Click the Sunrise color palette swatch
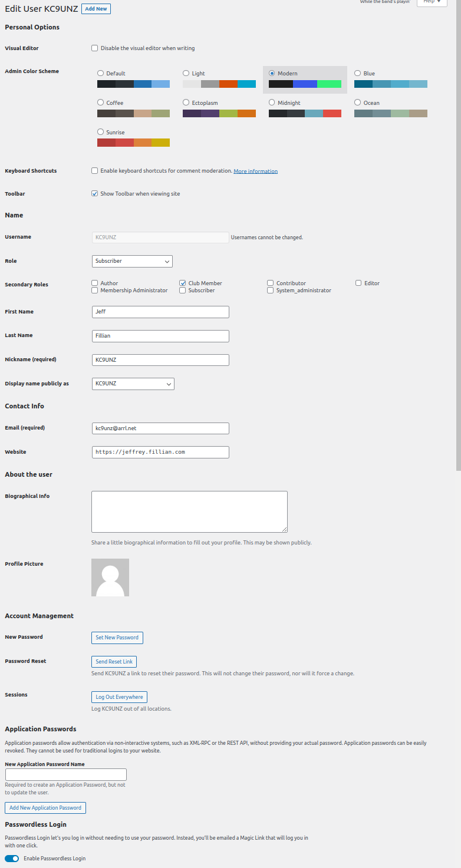Screen dimensions: 461x868 point(133,143)
